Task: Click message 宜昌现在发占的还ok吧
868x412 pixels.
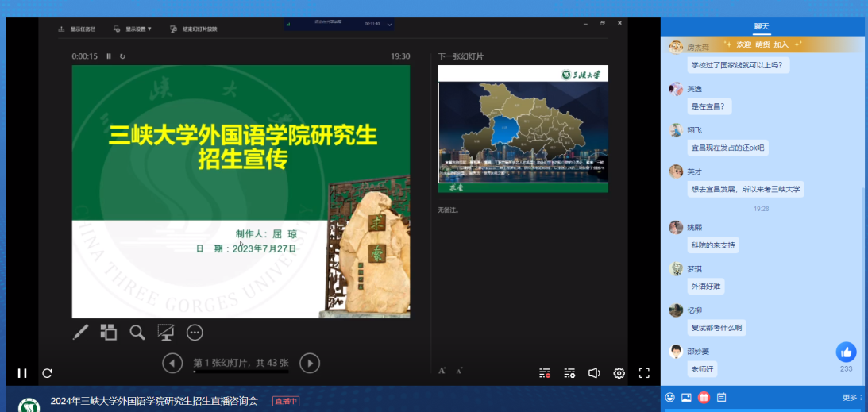Action: (728, 148)
